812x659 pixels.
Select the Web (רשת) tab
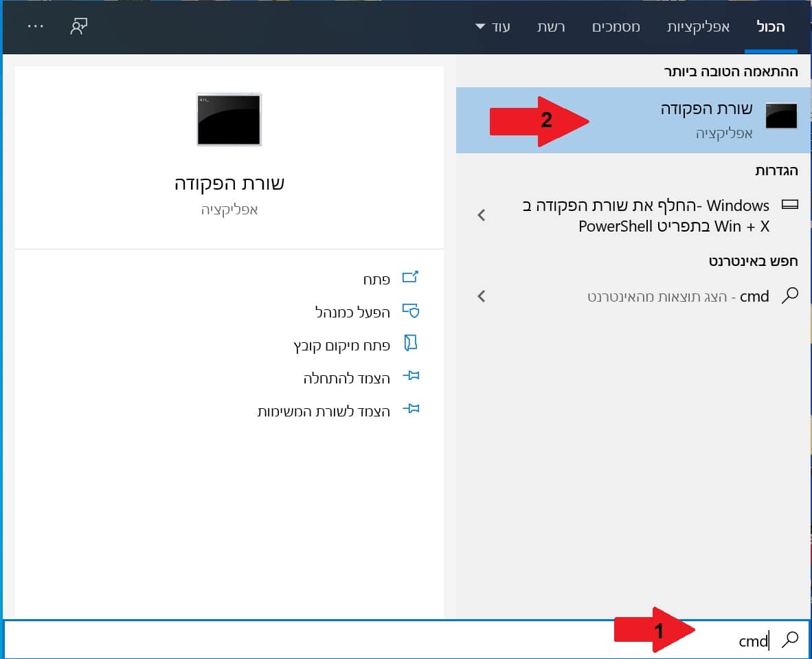551,27
